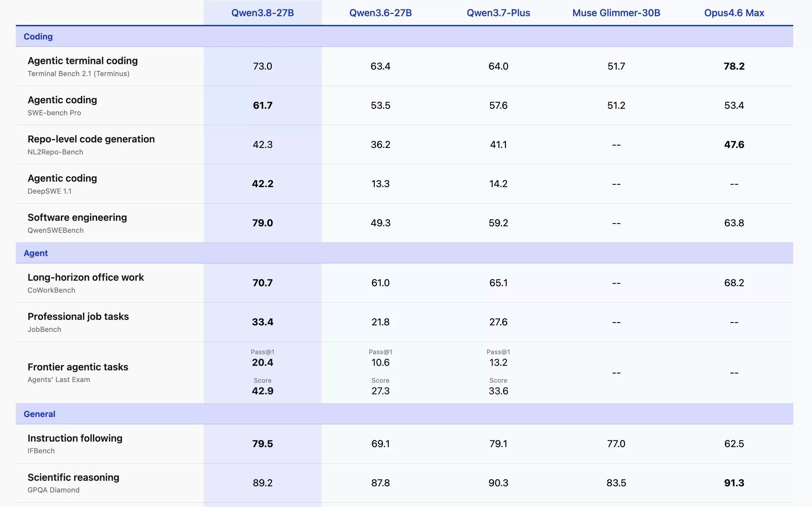
Task: Select the 63.8 QwenSWEBench score
Action: [x=734, y=223]
